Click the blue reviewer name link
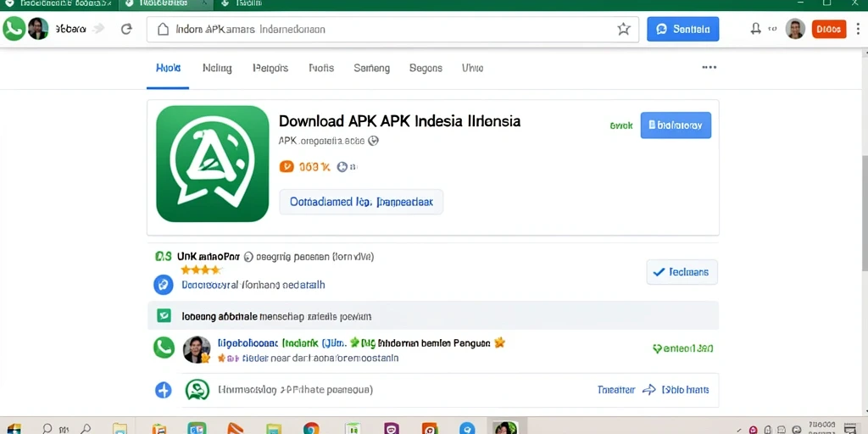Viewport: 868px width, 434px height. 250,343
